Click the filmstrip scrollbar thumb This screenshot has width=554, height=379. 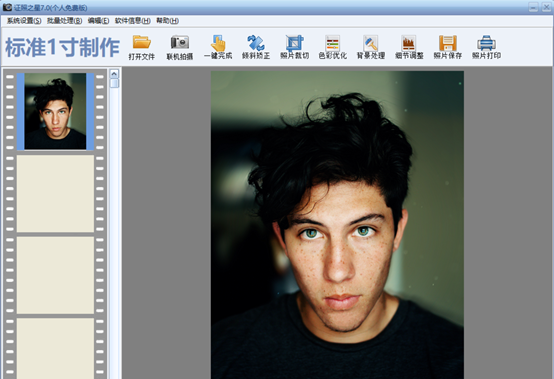(114, 83)
